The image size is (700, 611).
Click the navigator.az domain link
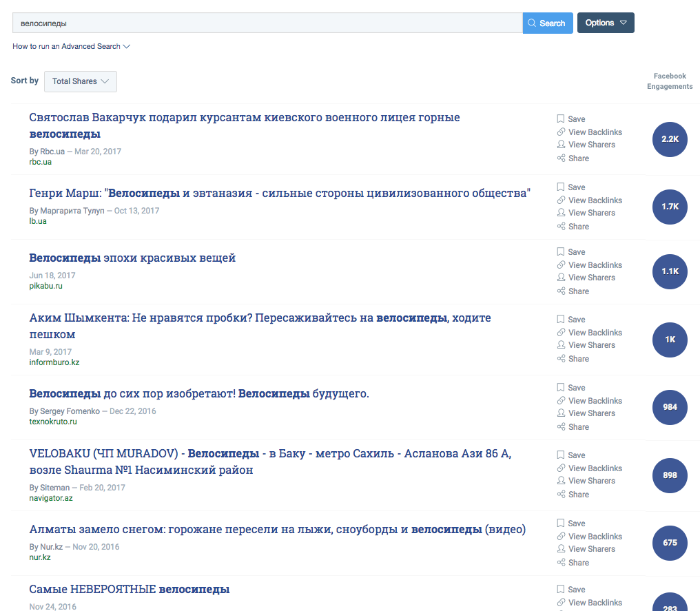(51, 497)
